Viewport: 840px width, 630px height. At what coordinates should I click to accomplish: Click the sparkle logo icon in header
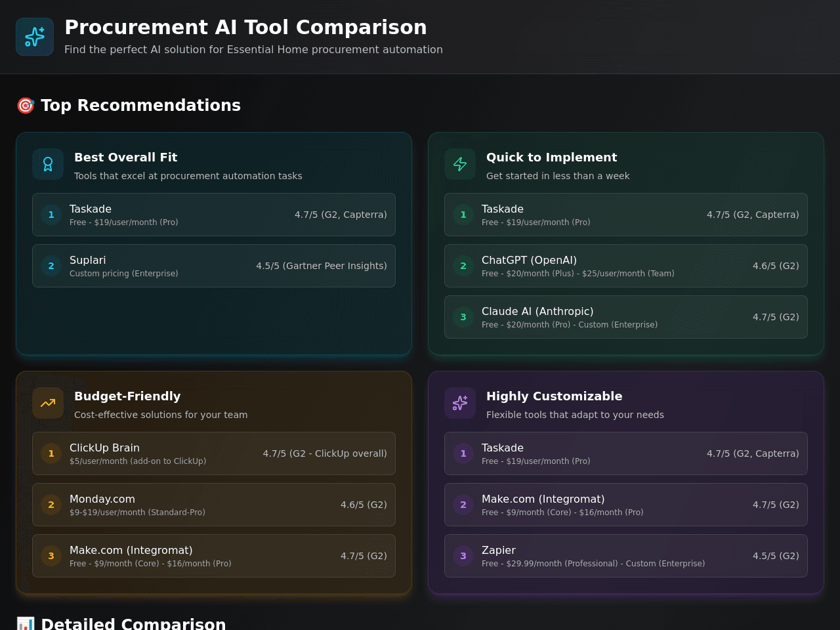point(35,37)
